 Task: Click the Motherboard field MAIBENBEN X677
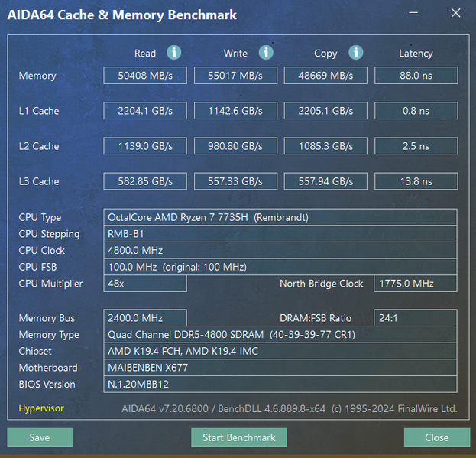(x=280, y=368)
